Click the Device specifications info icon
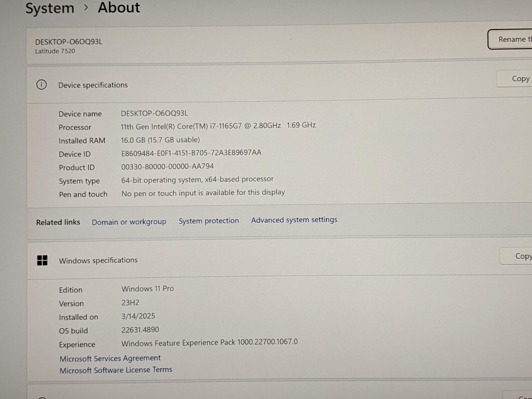The image size is (532, 399). (x=42, y=85)
